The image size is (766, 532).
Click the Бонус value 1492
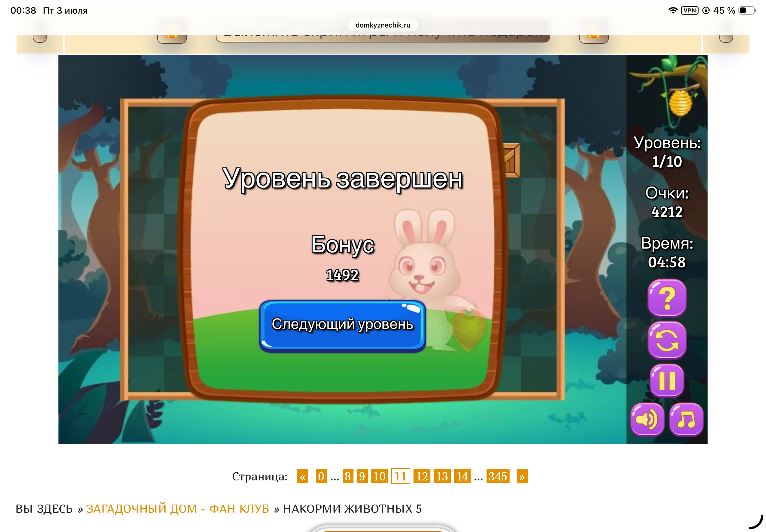click(x=342, y=275)
